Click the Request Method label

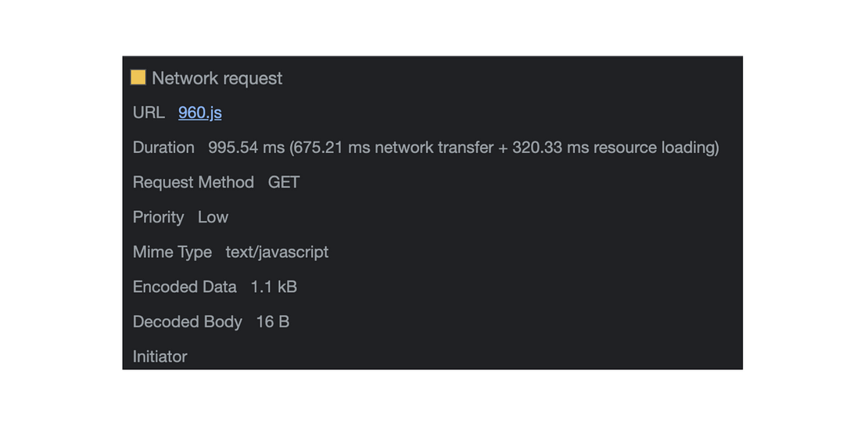[193, 182]
